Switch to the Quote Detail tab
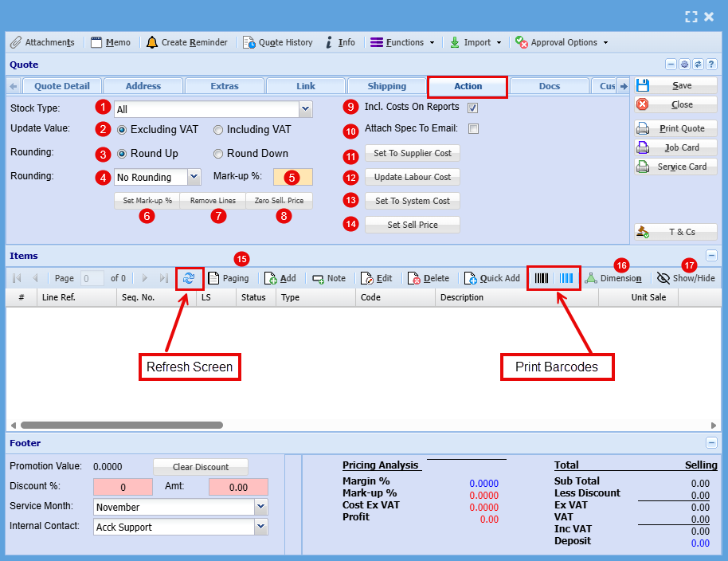Viewport: 728px width, 561px height. 62,86
